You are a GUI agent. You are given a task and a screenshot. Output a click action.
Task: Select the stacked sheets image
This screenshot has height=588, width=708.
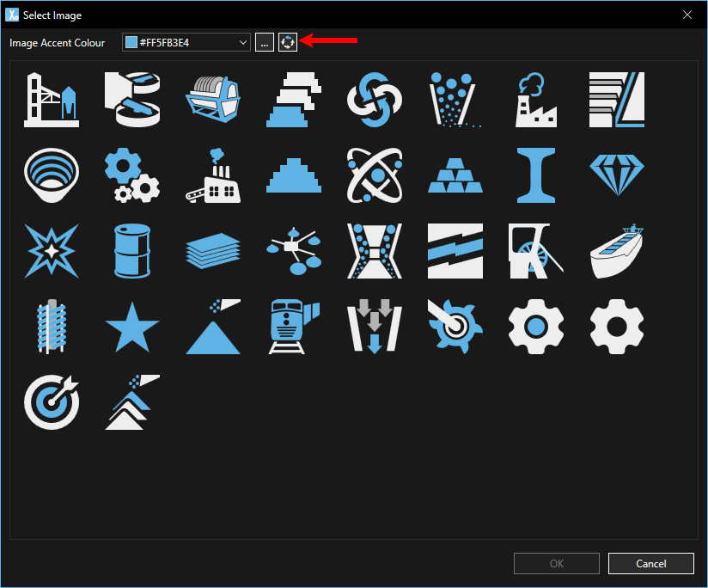[x=213, y=251]
